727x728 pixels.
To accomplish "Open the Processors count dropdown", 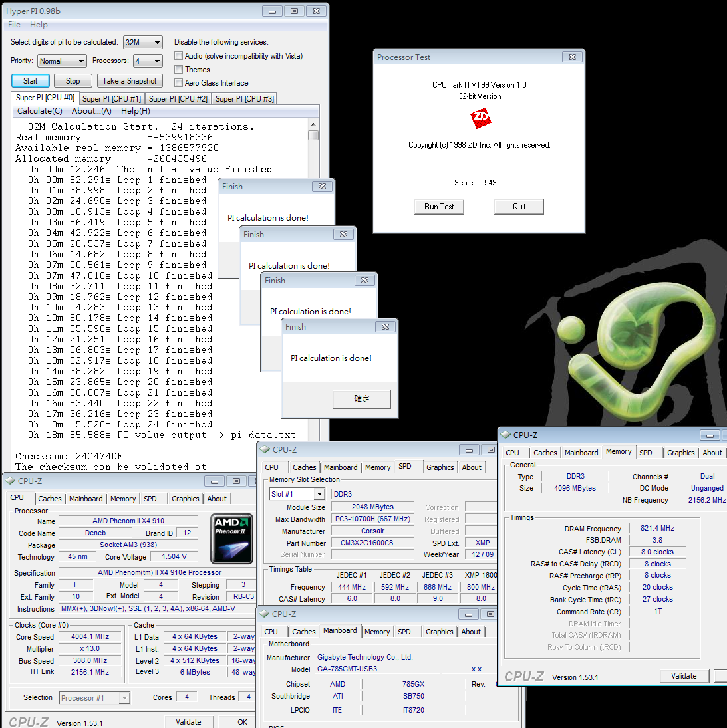I will pos(148,61).
